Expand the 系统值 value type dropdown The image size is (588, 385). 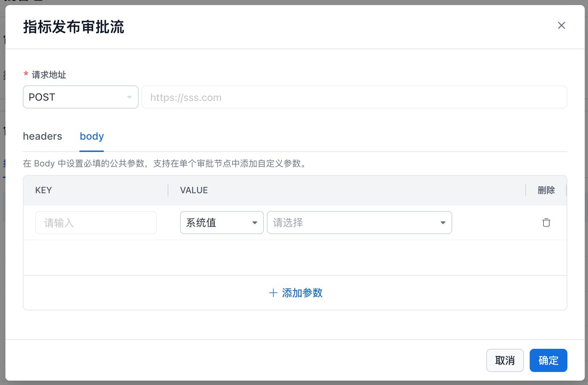pyautogui.click(x=222, y=223)
